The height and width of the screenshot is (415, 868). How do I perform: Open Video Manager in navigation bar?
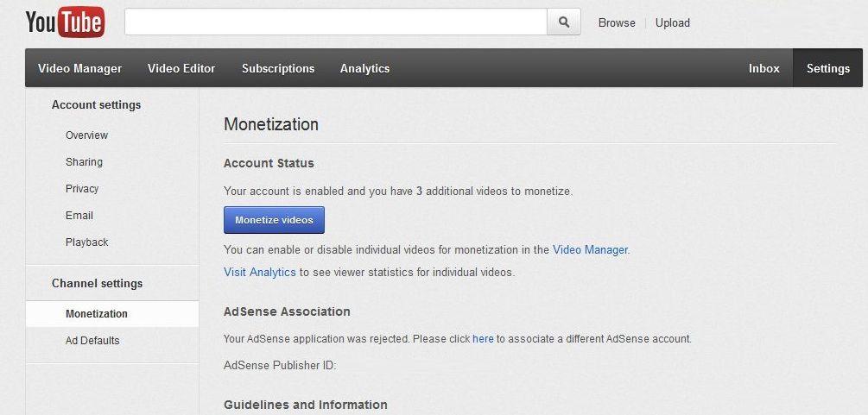click(x=79, y=68)
